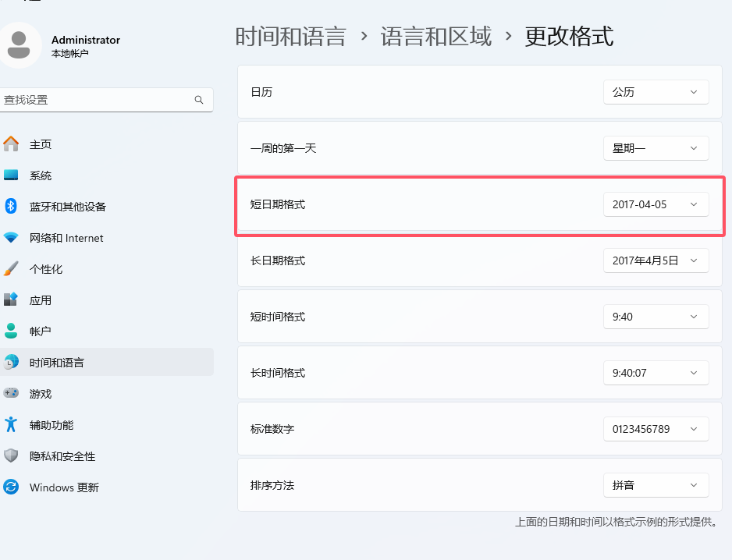Click the 语言和区域 breadcrumb link

click(435, 36)
